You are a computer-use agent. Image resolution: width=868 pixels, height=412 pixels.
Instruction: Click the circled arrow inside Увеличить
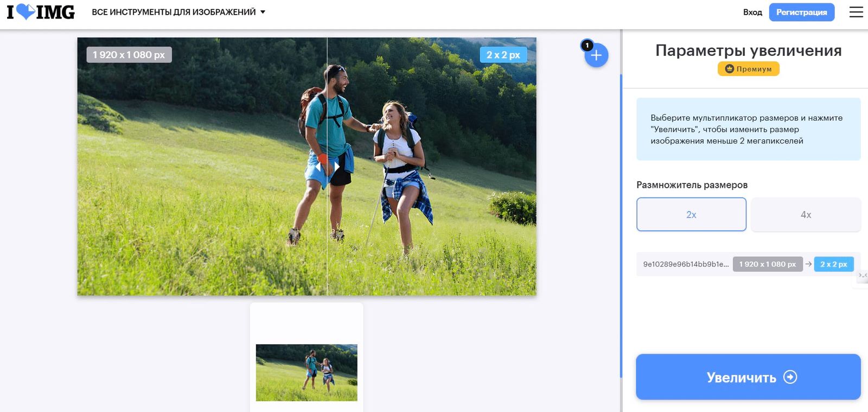(790, 377)
